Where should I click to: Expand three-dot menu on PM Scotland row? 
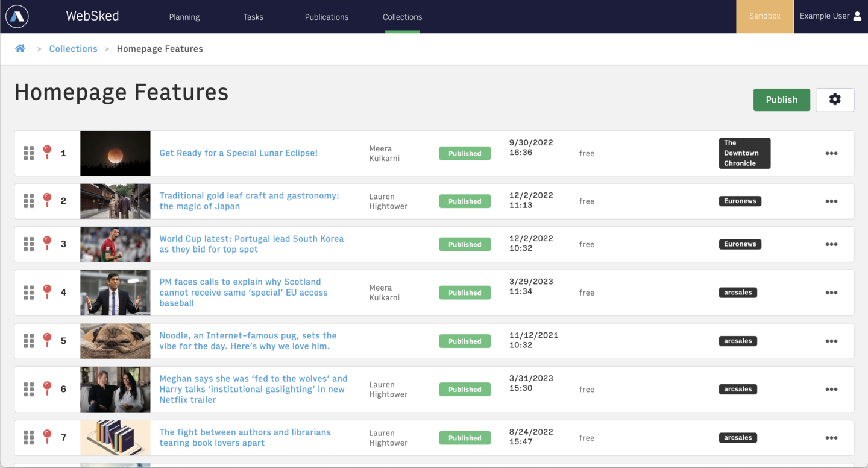point(831,292)
